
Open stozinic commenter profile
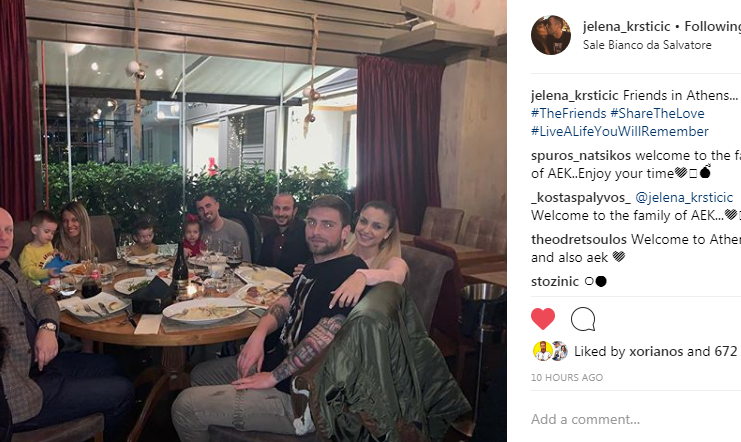coord(555,282)
